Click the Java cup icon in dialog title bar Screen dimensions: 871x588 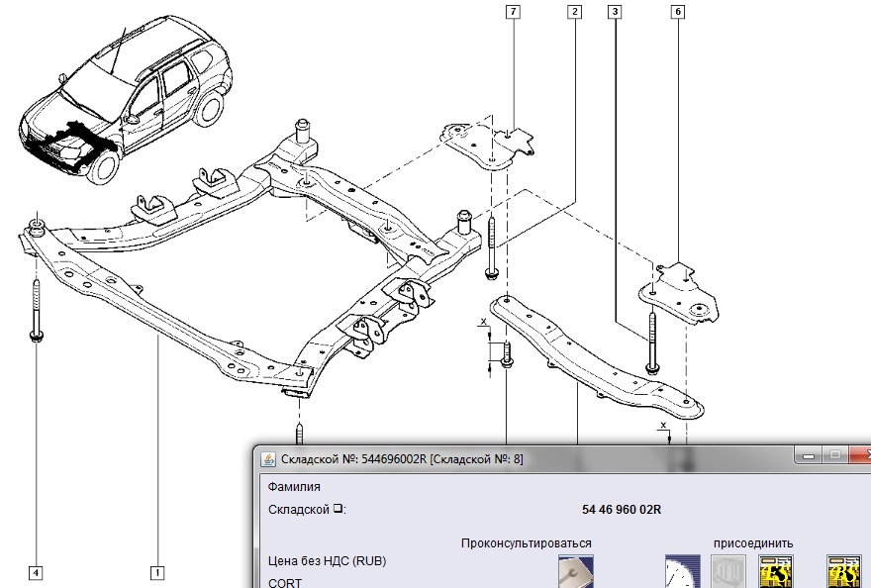pyautogui.click(x=267, y=458)
